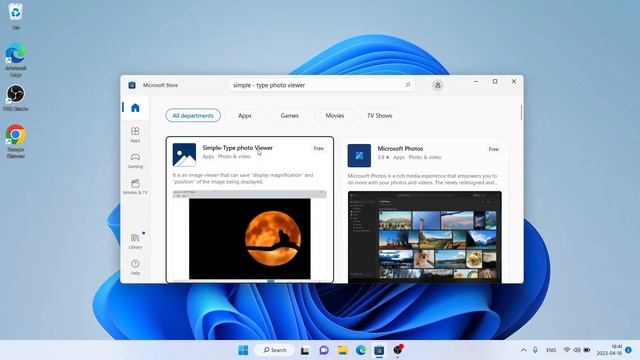Maximize the Microsoft Store window
The width and height of the screenshot is (640, 360).
tap(495, 82)
